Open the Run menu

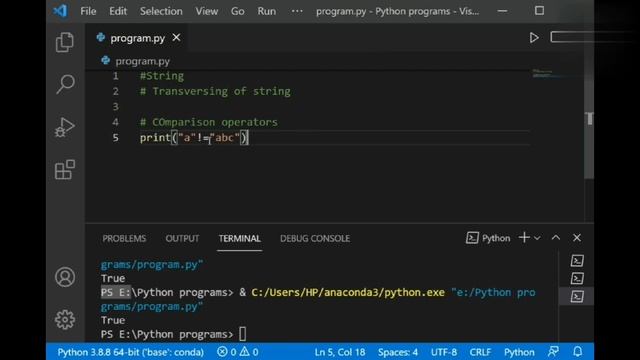[x=267, y=11]
